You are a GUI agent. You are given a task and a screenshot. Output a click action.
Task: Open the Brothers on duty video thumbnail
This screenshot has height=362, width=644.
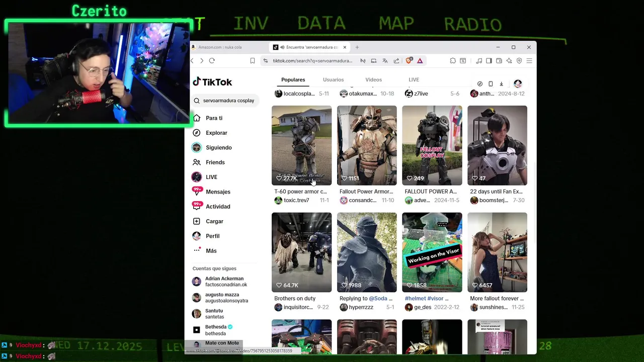tap(301, 252)
